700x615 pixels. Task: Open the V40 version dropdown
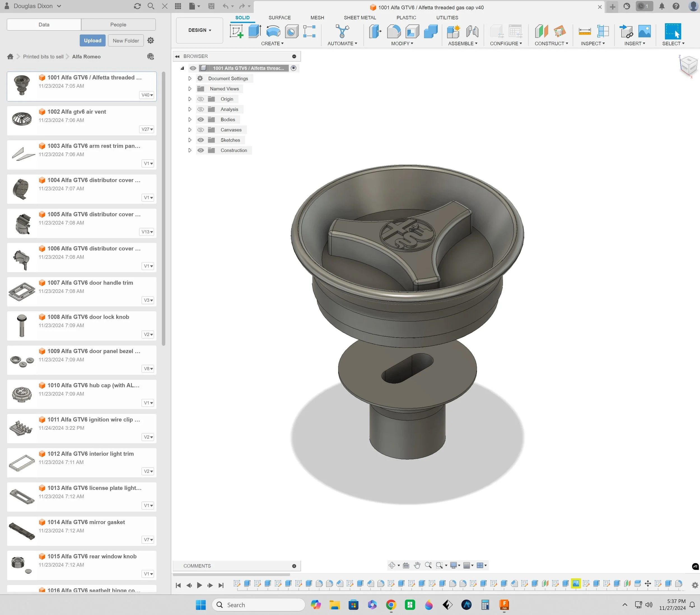pos(147,95)
